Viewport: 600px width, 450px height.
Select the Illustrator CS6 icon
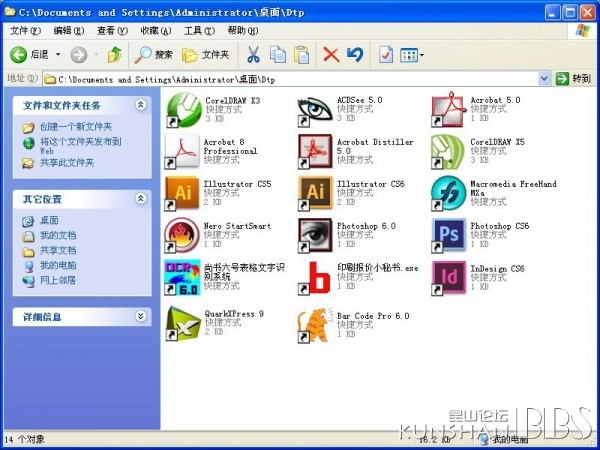[x=315, y=193]
